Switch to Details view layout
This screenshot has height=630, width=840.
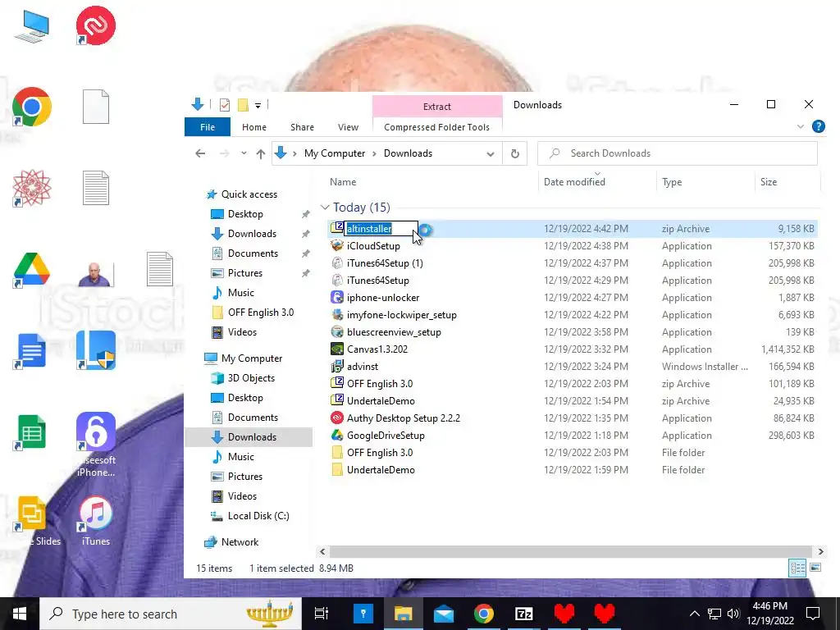797,568
